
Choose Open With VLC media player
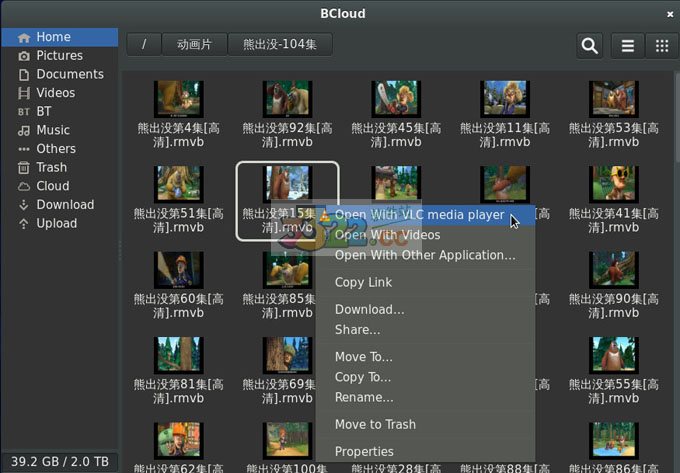425,215
